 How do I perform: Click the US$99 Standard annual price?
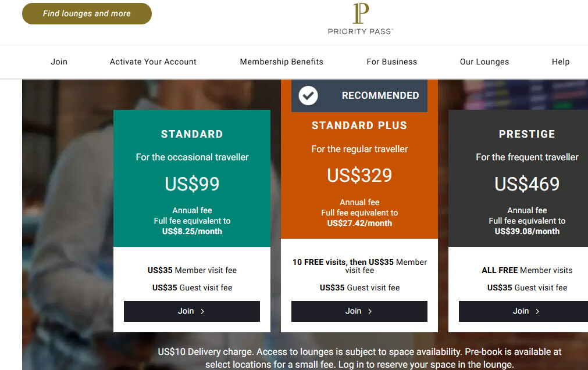[x=192, y=184]
